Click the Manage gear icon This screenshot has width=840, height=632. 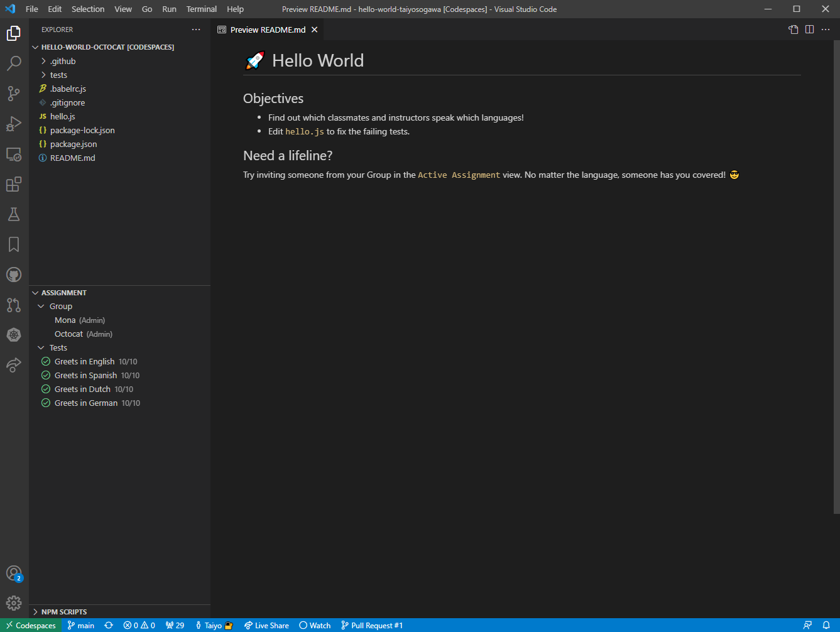[14, 603]
